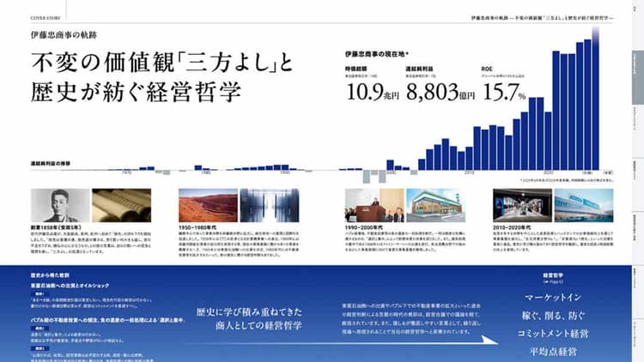Click the 稼ぐ、削る、防ぐ philosophy item
Screen dimensions: 644x362
tap(553, 316)
